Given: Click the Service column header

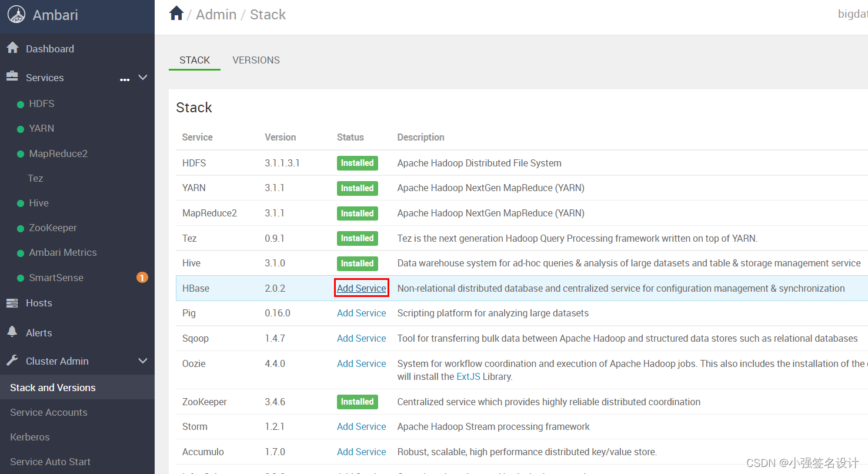Looking at the screenshot, I should pos(197,137).
